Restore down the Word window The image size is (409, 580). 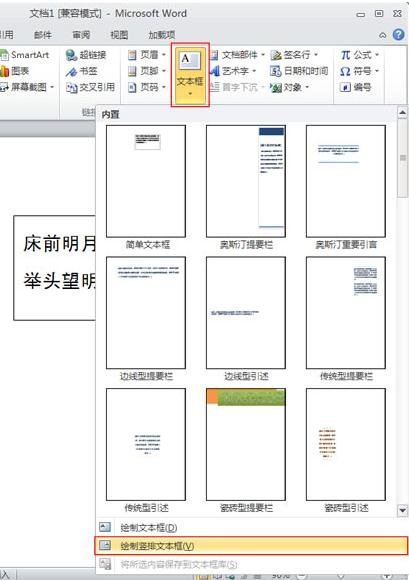coord(379,14)
